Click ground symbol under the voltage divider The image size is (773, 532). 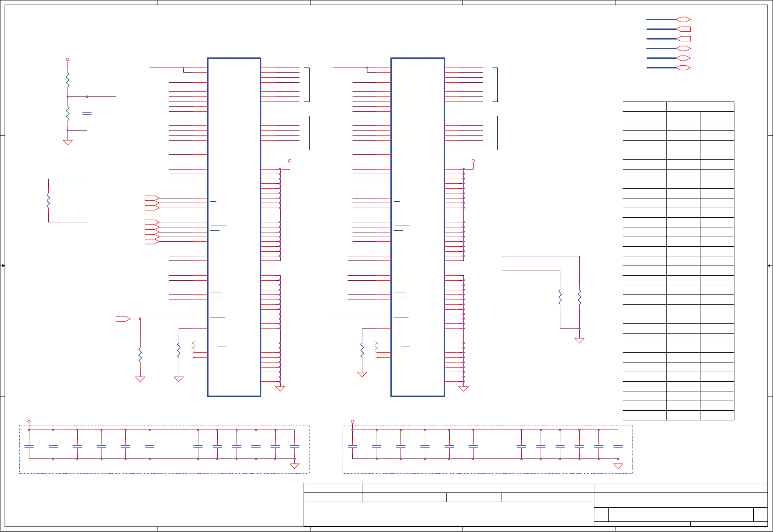(x=68, y=142)
